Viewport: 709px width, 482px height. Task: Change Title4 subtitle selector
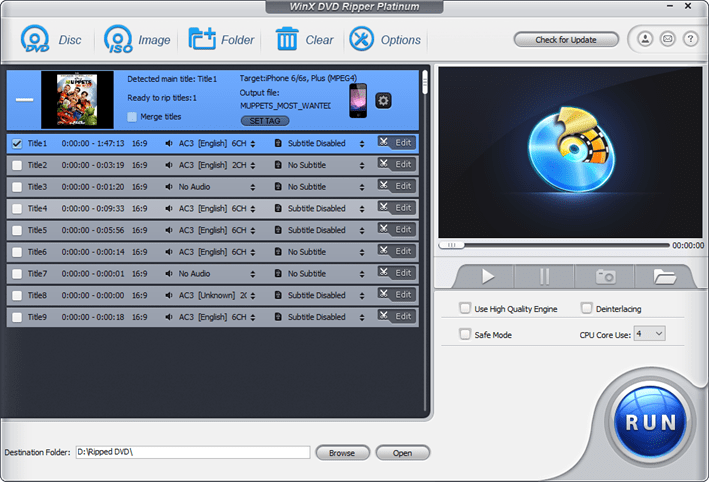pos(362,209)
